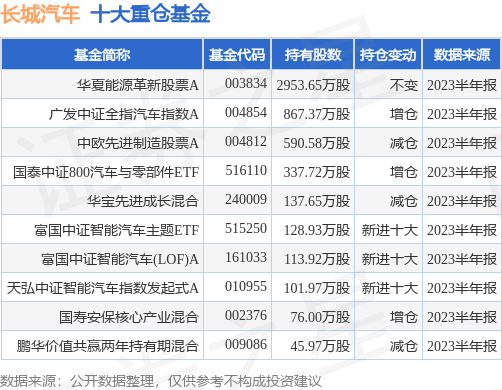Image resolution: width=502 pixels, height=390 pixels.
Task: Click holding value 2953.65万股
Action: pyautogui.click(x=313, y=85)
